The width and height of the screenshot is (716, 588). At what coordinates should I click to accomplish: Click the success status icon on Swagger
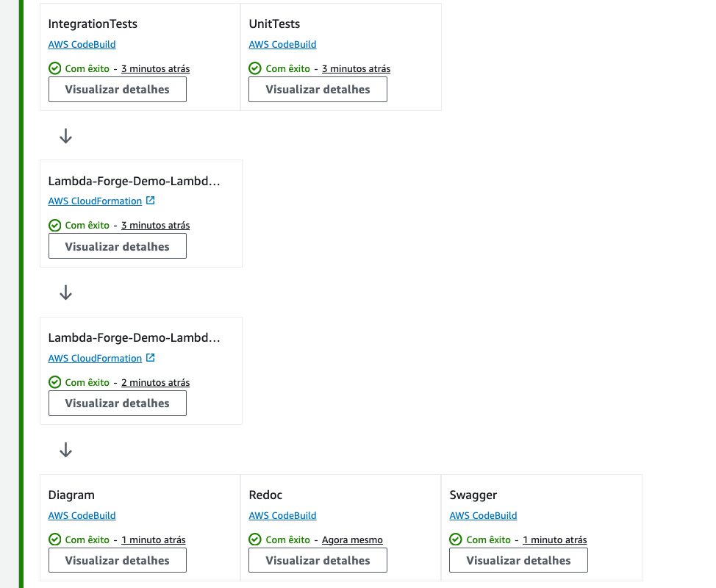tap(456, 539)
